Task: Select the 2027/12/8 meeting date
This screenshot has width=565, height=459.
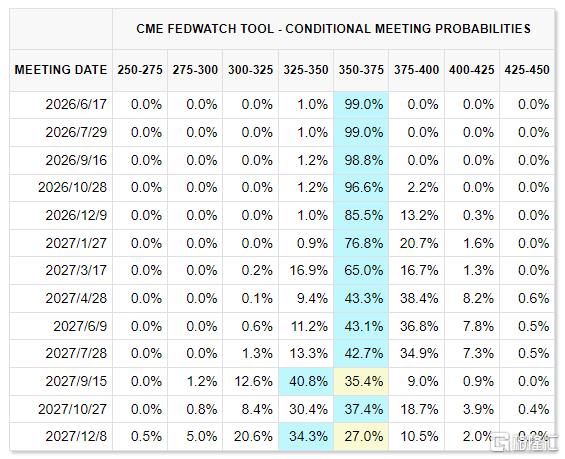Action: click(x=76, y=436)
